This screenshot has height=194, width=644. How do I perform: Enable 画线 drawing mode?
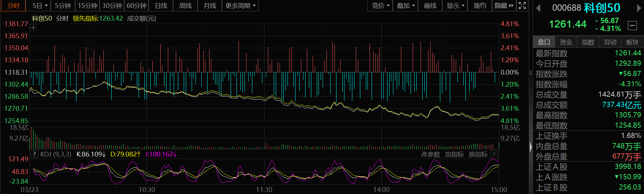click(430, 6)
